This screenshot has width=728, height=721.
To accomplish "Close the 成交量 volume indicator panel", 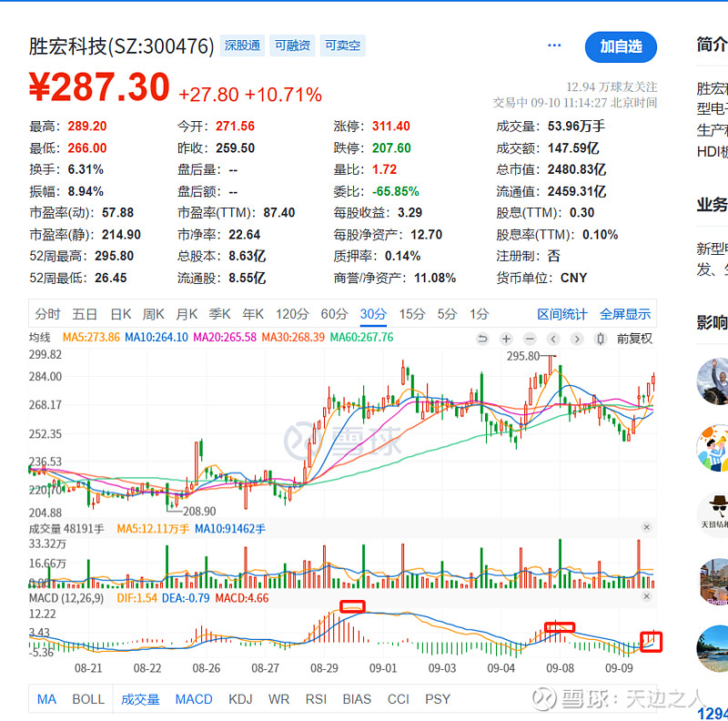I will tap(646, 527).
